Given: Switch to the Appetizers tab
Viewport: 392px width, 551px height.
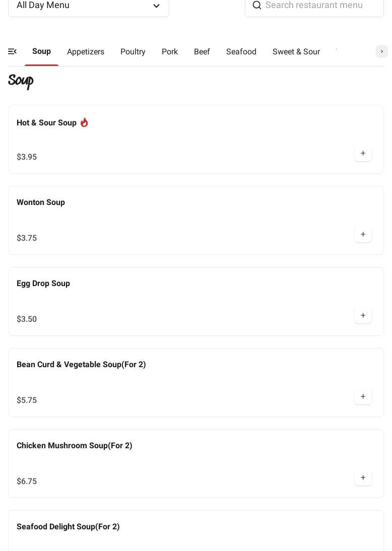Looking at the screenshot, I should click(86, 52).
